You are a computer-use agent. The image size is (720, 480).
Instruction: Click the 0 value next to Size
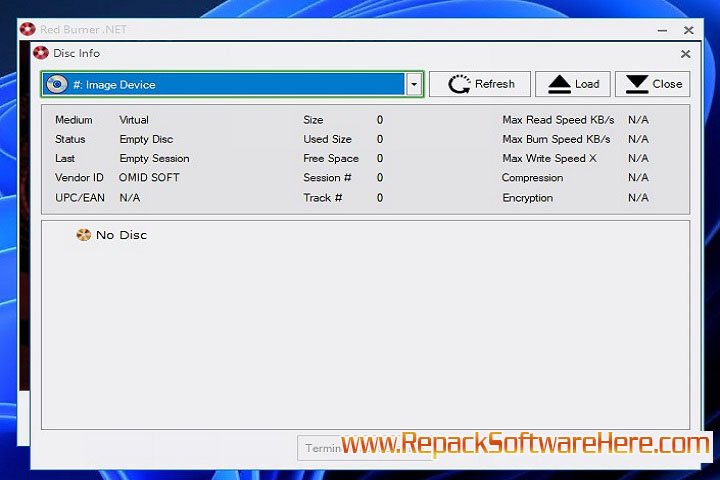click(380, 120)
